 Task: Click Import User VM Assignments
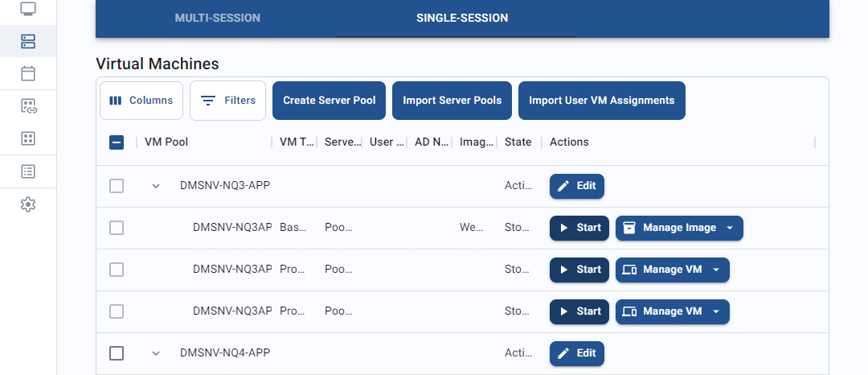[x=602, y=101]
